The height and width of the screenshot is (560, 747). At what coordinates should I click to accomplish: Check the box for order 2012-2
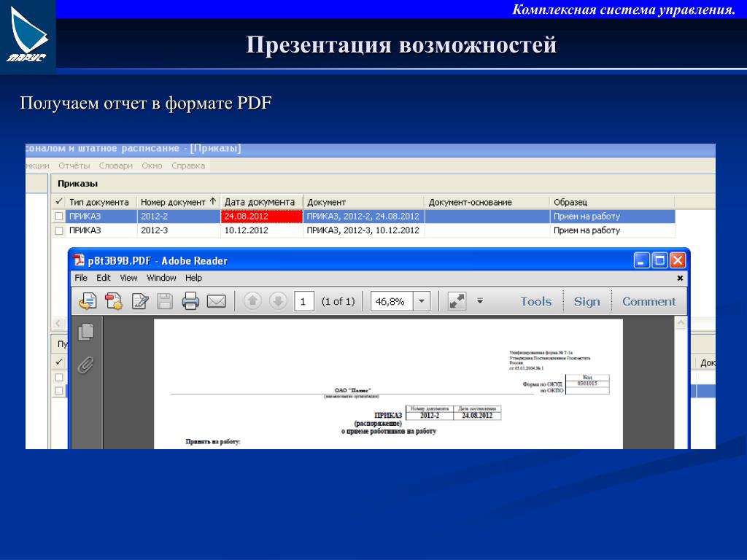pos(59,217)
